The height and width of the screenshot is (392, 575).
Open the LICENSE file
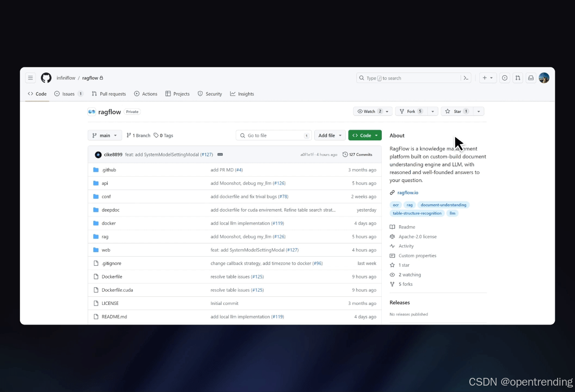pyautogui.click(x=110, y=303)
